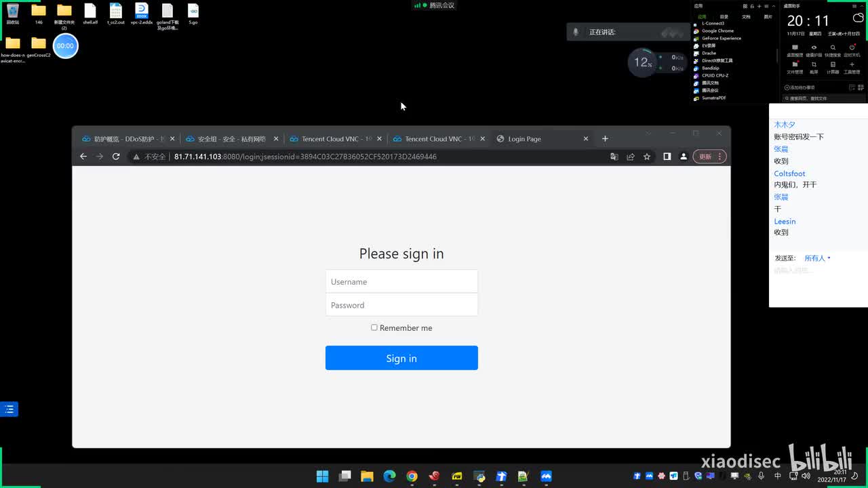Close the Login Page tab
The height and width of the screenshot is (488, 868).
coord(586,139)
